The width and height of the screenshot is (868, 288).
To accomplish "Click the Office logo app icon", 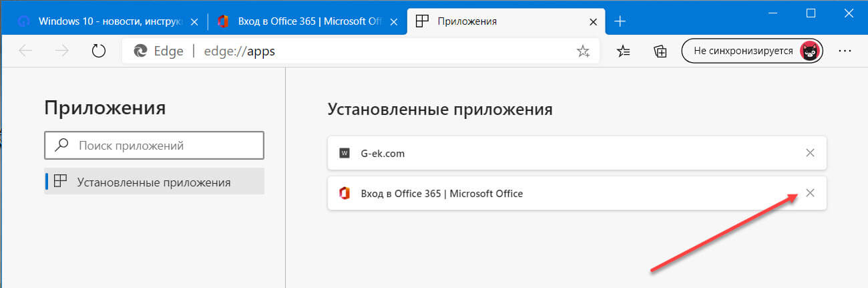I will (345, 193).
